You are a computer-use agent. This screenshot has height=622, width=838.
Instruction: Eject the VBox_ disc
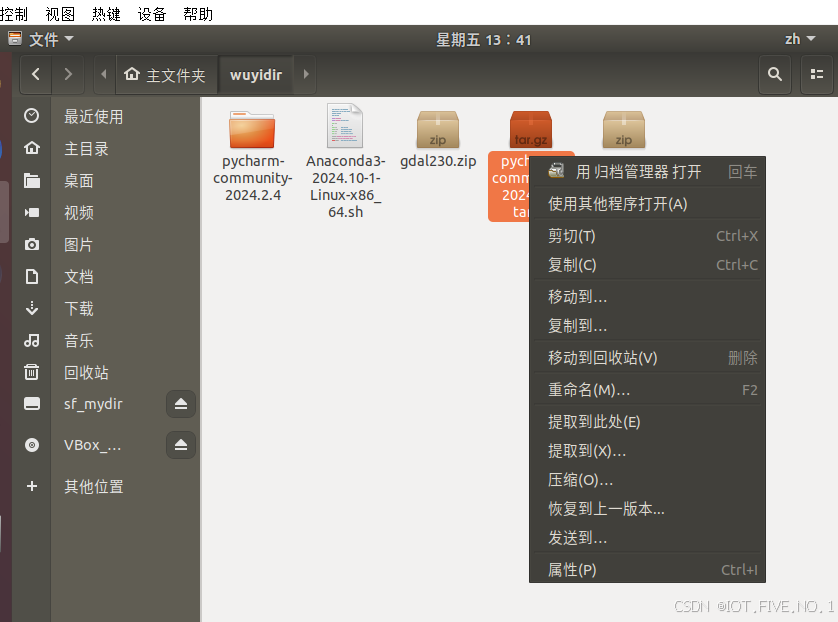[181, 445]
